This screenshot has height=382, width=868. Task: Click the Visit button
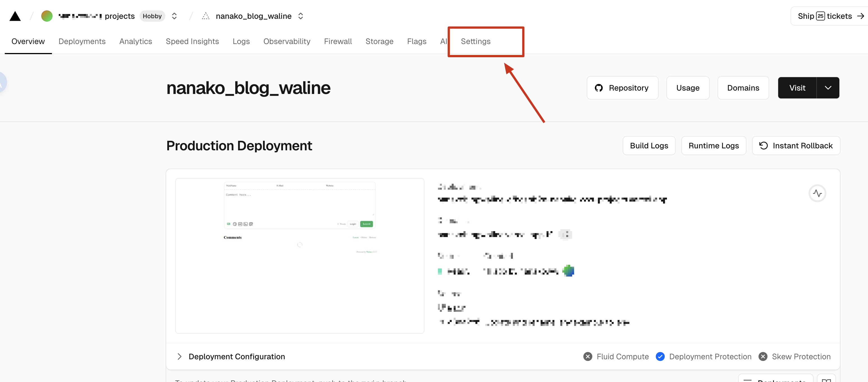point(797,88)
